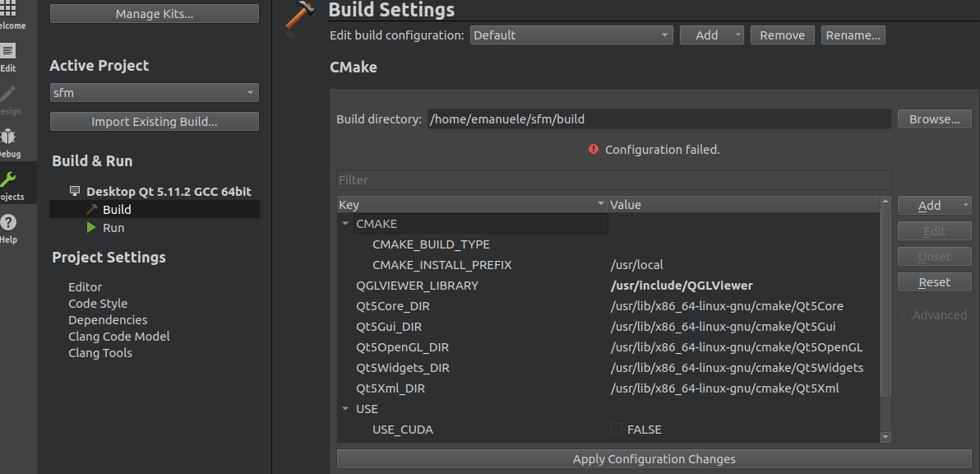
Task: Open Clang Code Model project settings
Action: (x=119, y=337)
